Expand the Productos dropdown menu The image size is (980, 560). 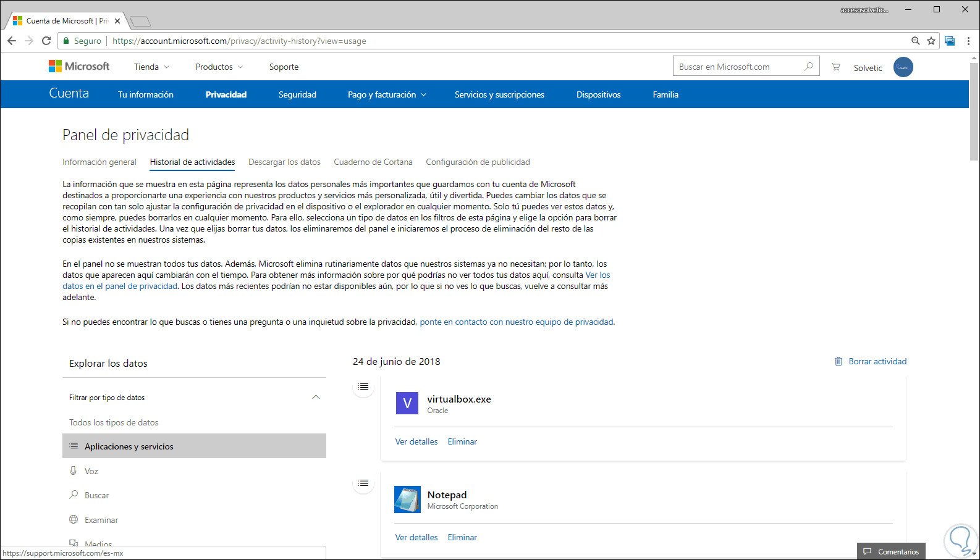[x=219, y=67]
